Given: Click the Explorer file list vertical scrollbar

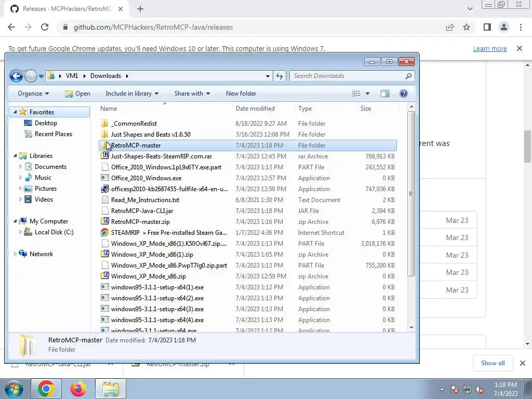Looking at the screenshot, I should tap(411, 193).
